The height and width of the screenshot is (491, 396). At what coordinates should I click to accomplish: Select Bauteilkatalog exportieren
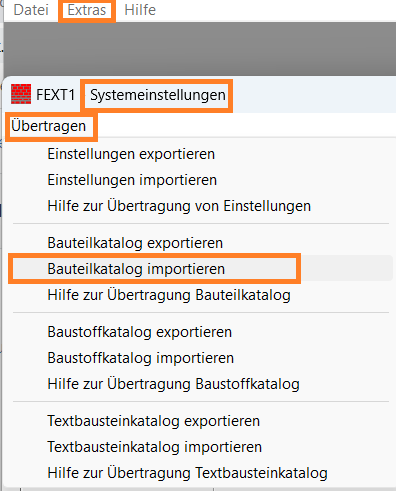(x=135, y=243)
